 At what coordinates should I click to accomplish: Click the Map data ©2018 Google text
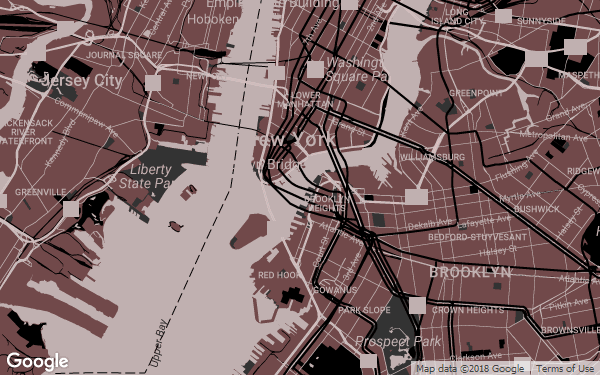(x=470, y=368)
